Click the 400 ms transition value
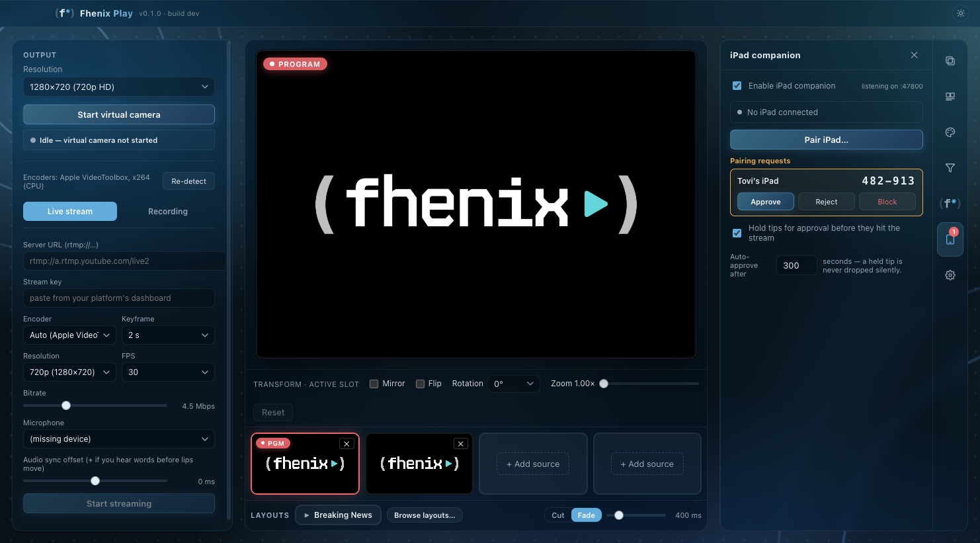This screenshot has height=543, width=980. [x=688, y=515]
